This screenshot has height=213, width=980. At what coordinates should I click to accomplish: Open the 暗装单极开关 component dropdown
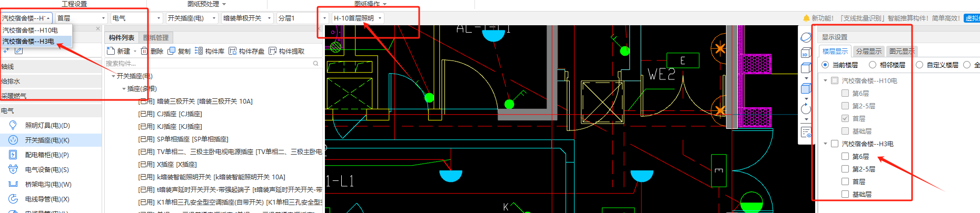[x=247, y=18]
